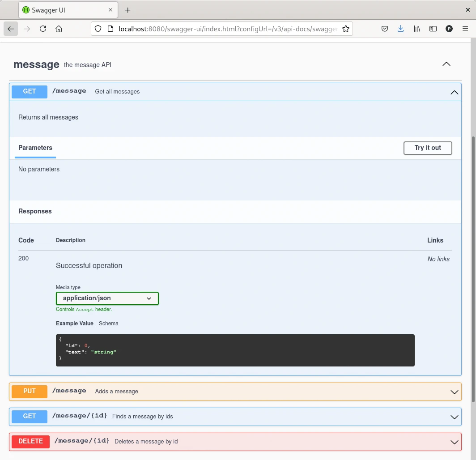Image resolution: width=476 pixels, height=460 pixels.
Task: Open a new browser tab
Action: (128, 10)
